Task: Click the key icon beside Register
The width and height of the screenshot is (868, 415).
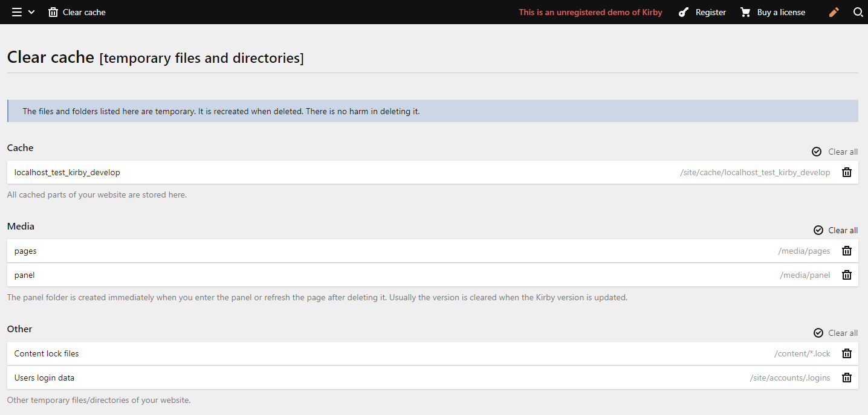Action: coord(684,12)
